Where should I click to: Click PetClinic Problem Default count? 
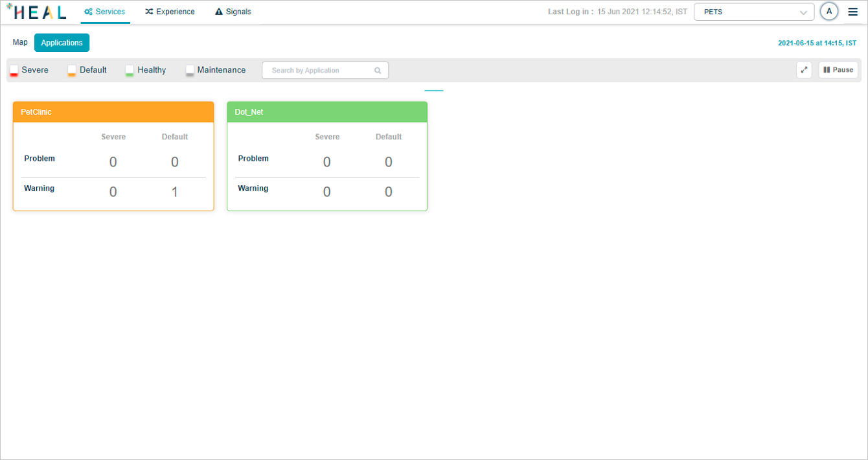coord(175,162)
